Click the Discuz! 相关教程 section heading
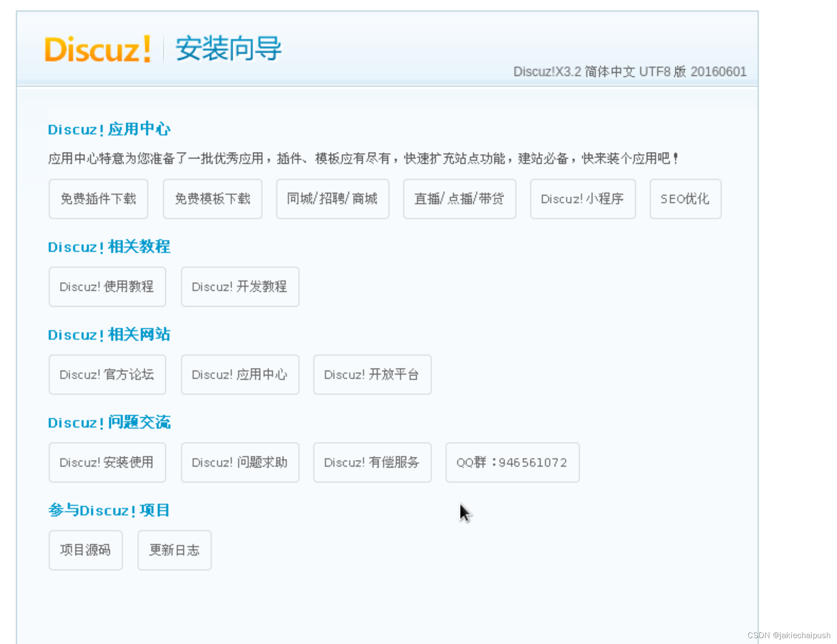Viewport: 837px width, 644px height. 109,247
